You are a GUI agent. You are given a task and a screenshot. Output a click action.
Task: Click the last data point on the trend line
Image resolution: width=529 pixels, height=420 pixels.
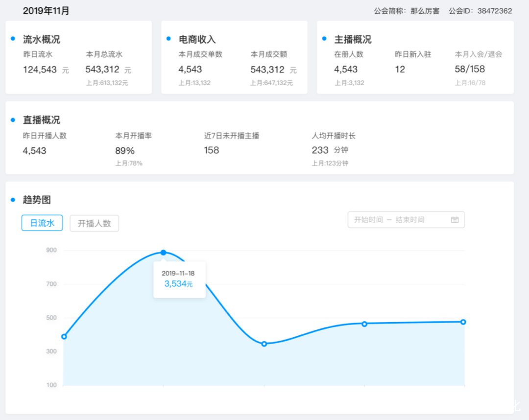[463, 322]
